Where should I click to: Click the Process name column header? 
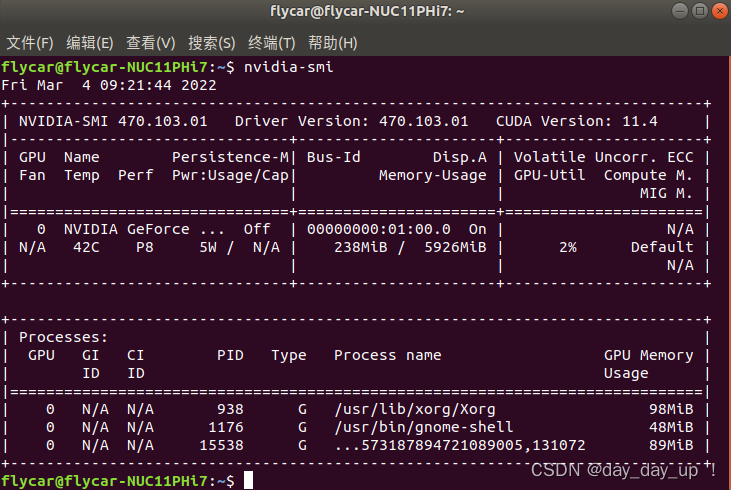pos(388,355)
